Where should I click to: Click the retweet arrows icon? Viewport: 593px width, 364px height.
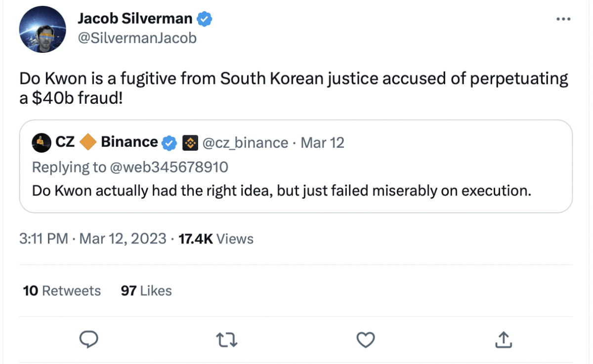coord(227,339)
